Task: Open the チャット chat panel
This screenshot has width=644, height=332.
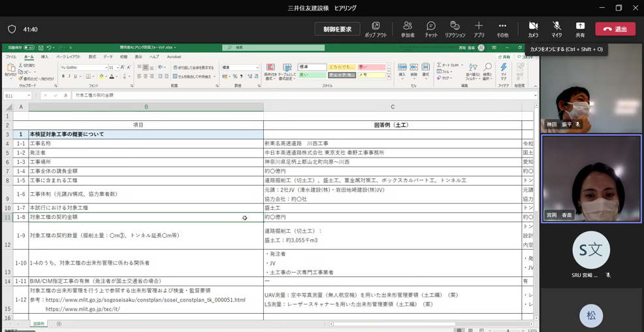Action: point(431,29)
